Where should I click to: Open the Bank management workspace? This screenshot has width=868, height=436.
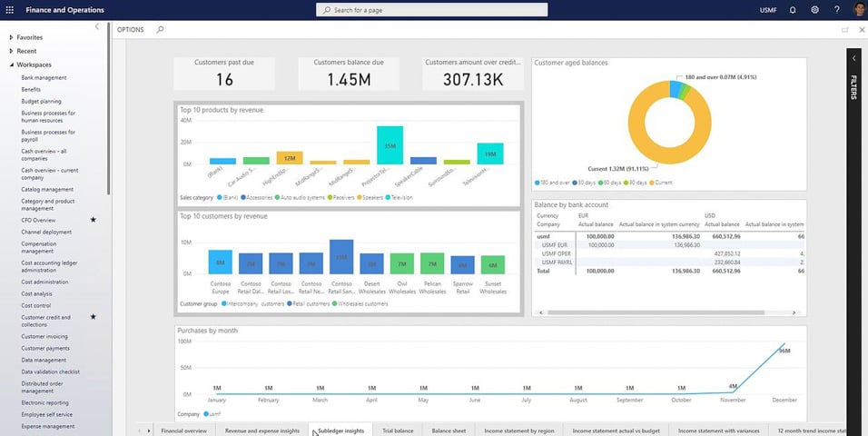tap(44, 77)
